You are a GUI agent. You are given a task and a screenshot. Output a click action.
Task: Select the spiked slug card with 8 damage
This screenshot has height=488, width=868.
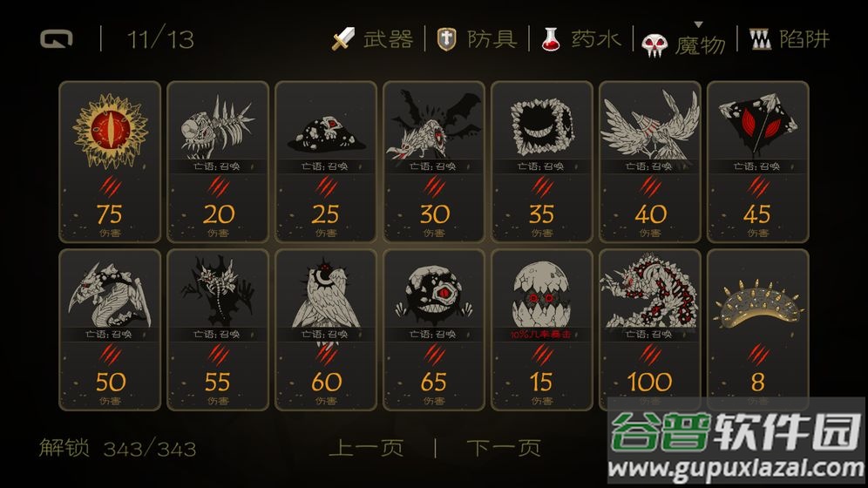click(758, 329)
